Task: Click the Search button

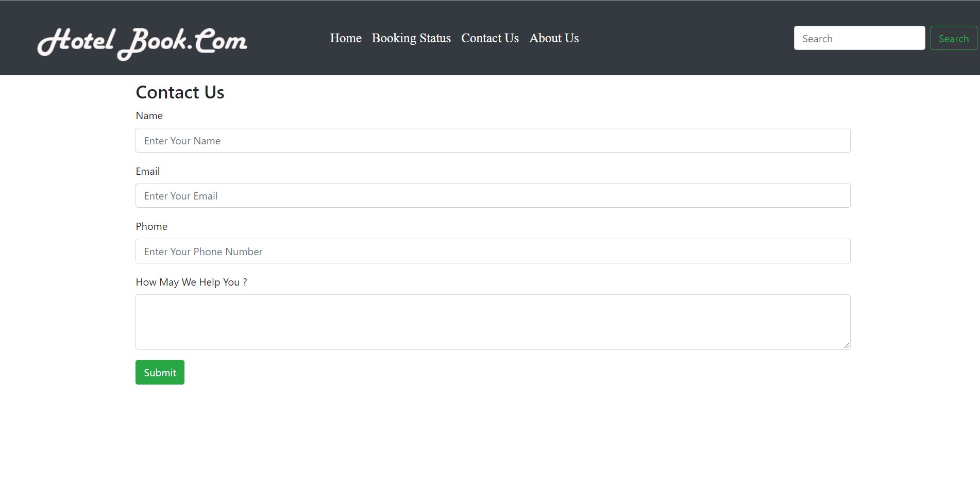Action: (954, 38)
